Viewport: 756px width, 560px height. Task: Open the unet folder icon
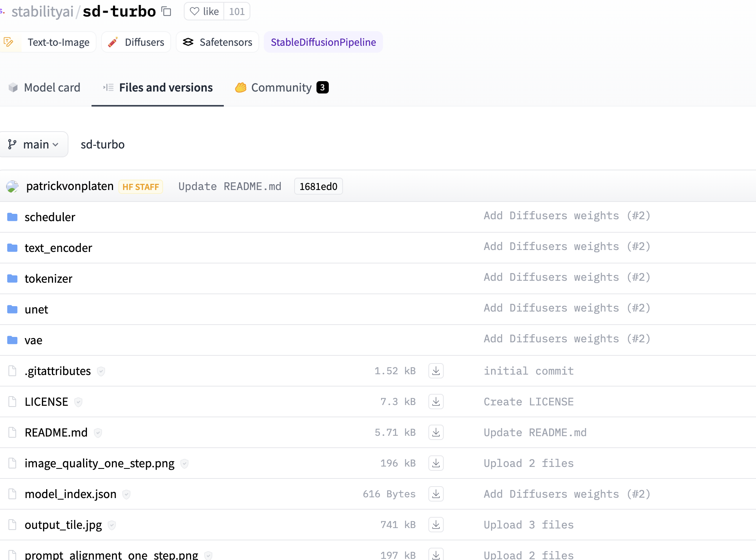tap(12, 310)
